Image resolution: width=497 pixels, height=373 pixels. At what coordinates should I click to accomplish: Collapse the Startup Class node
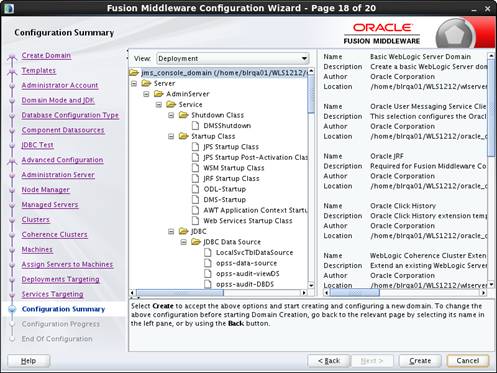coord(171,136)
